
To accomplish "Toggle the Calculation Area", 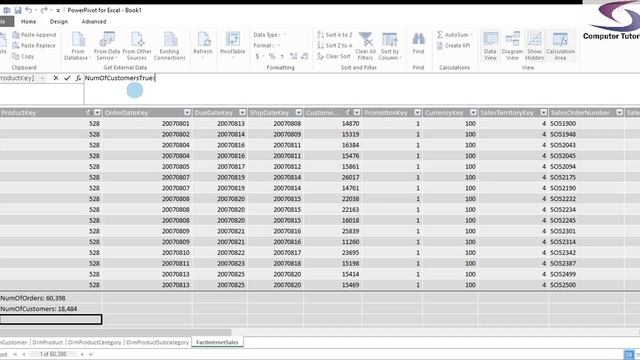I will [x=560, y=46].
